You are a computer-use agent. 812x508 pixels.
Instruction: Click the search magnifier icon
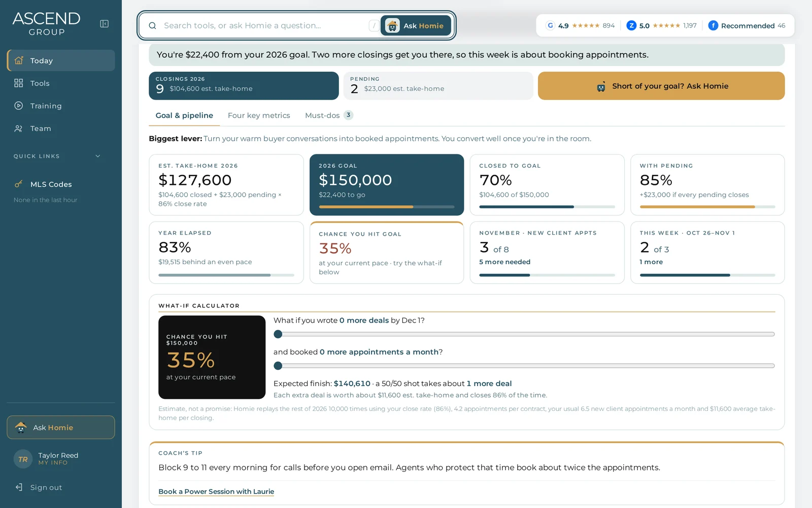pyautogui.click(x=152, y=26)
